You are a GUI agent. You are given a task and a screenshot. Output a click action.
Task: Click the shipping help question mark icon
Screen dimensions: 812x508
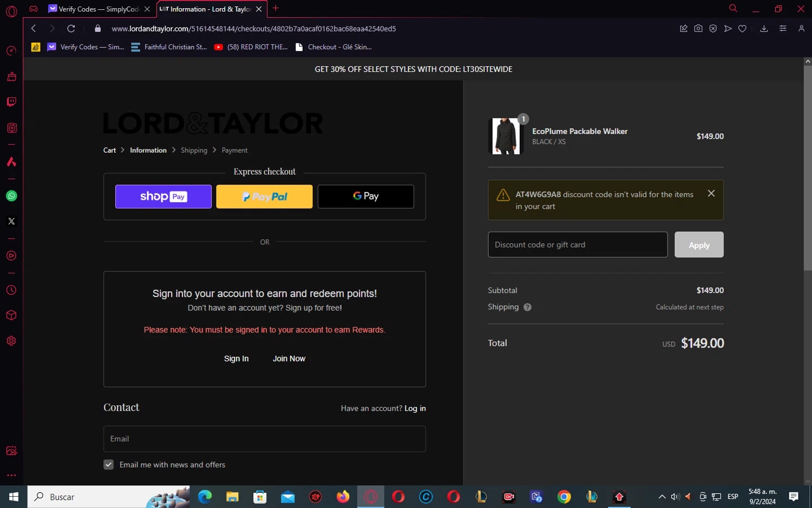click(x=527, y=307)
